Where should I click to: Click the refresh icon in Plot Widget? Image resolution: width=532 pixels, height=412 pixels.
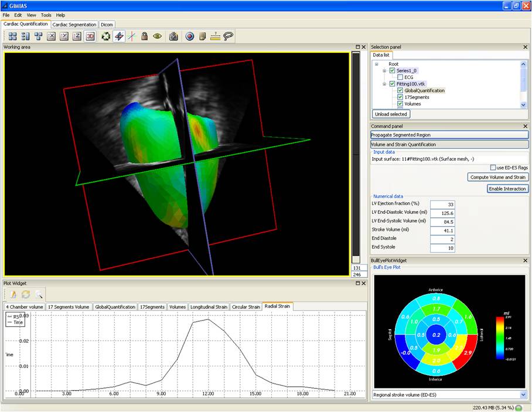coord(26,294)
